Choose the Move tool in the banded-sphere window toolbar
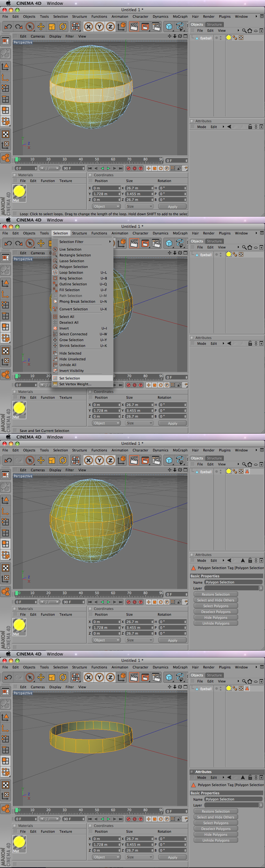Viewport: 265px width, 868px height. [x=41, y=27]
